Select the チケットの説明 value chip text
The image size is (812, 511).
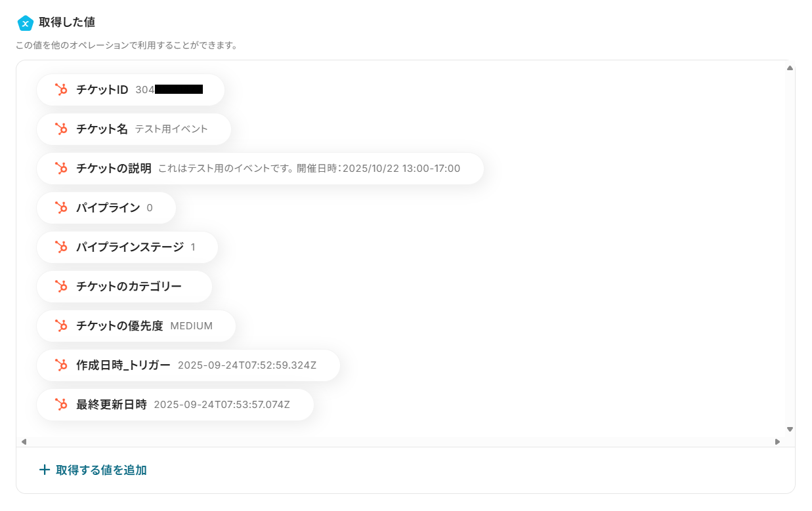pos(309,169)
